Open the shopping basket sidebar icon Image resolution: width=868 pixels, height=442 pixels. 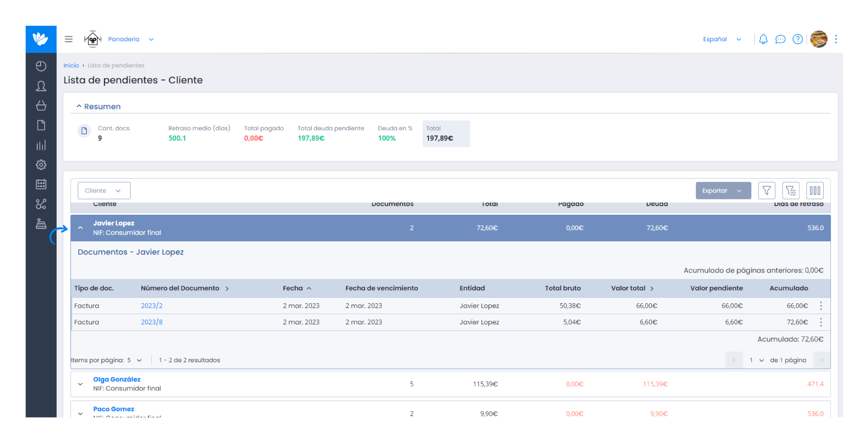point(41,105)
